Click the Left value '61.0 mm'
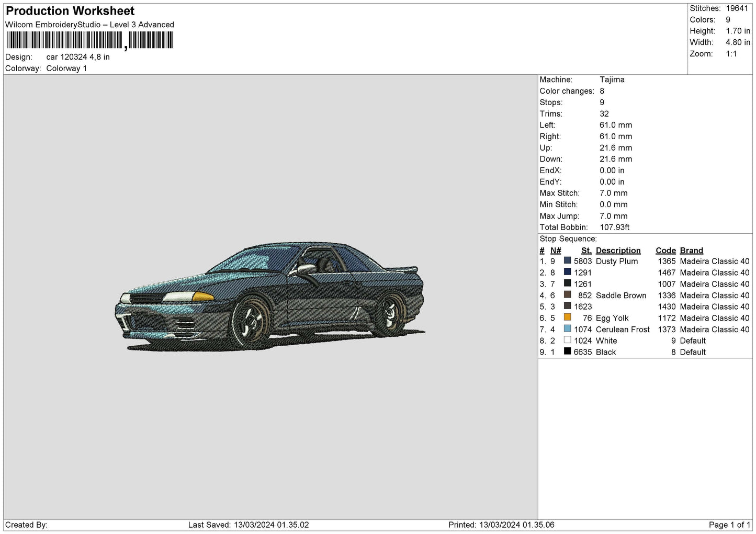Screen dimensions: 756x534 tap(616, 125)
